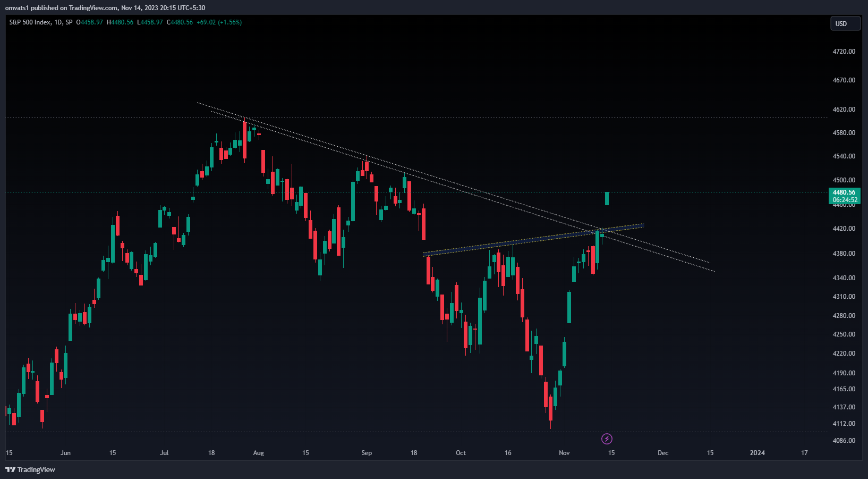Click the change value +69.02 (+1.56%)
This screenshot has width=868, height=479.
click(x=219, y=22)
